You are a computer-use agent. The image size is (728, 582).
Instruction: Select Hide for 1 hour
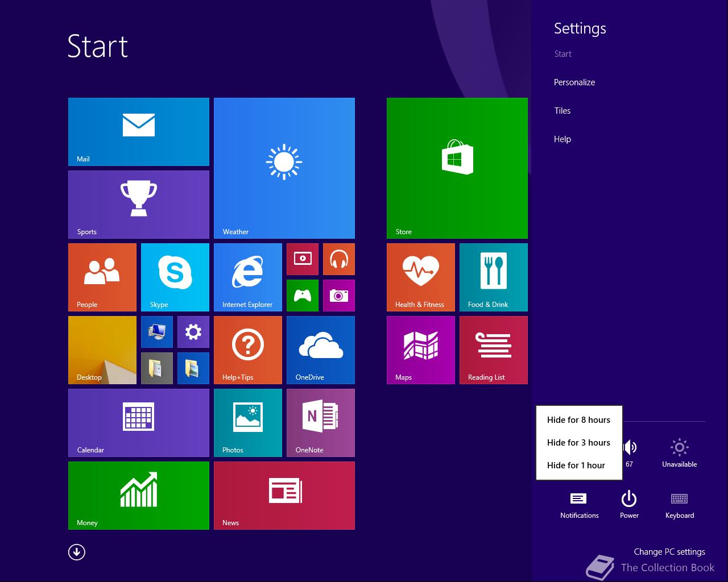(579, 465)
